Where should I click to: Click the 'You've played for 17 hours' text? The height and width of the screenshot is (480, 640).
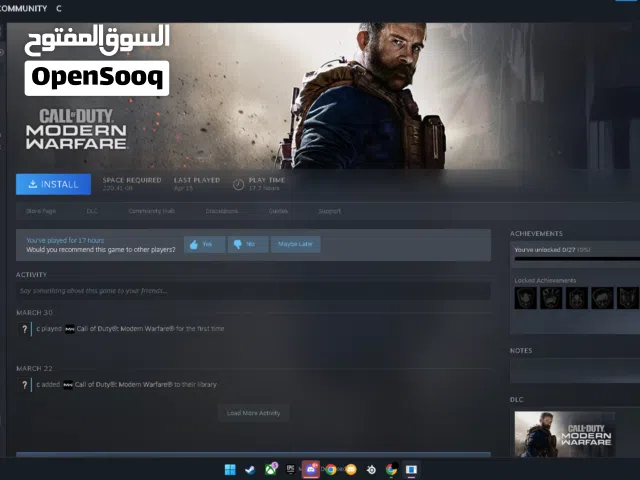pyautogui.click(x=65, y=240)
